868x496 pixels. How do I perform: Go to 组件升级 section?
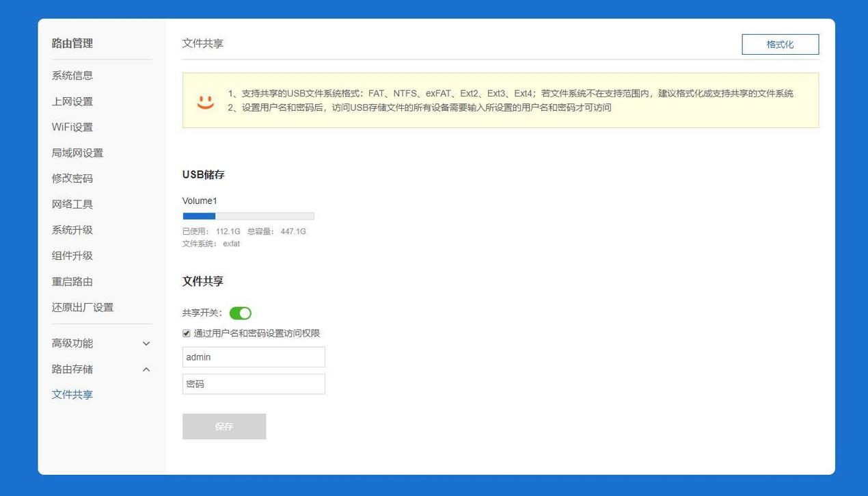72,255
